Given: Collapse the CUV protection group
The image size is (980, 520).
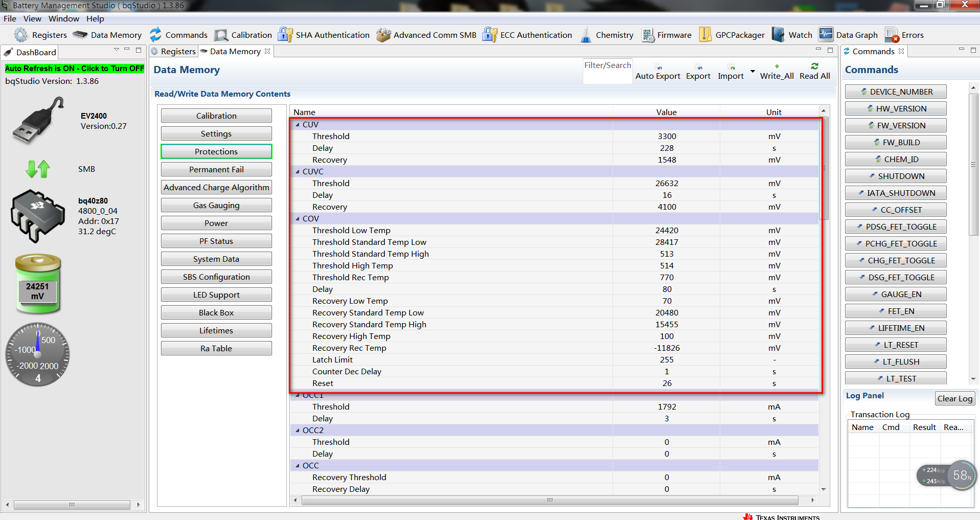Looking at the screenshot, I should click(x=298, y=124).
